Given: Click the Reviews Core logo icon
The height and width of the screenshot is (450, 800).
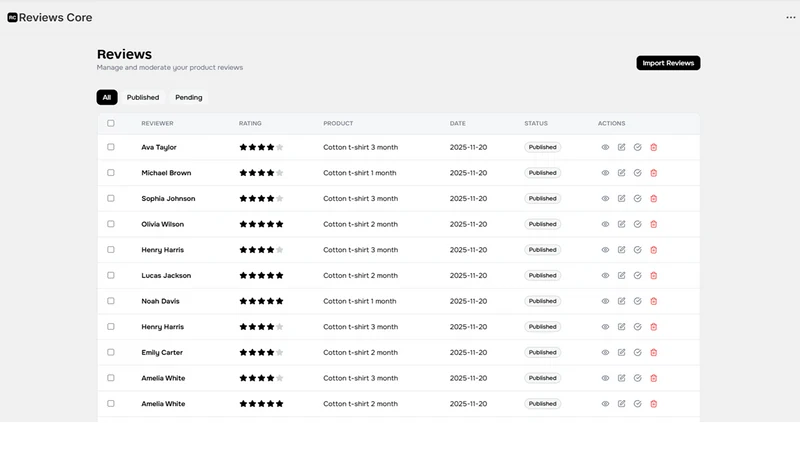Looking at the screenshot, I should [x=12, y=17].
